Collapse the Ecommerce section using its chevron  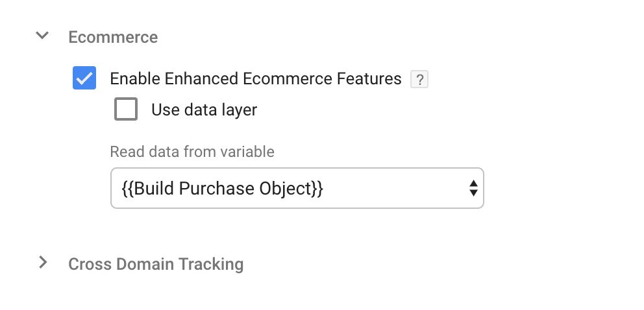42,36
